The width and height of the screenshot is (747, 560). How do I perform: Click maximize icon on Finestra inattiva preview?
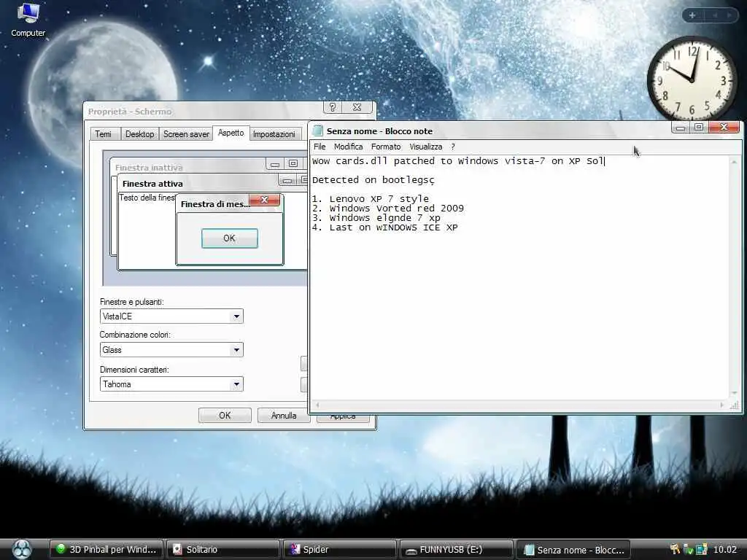coord(293,164)
